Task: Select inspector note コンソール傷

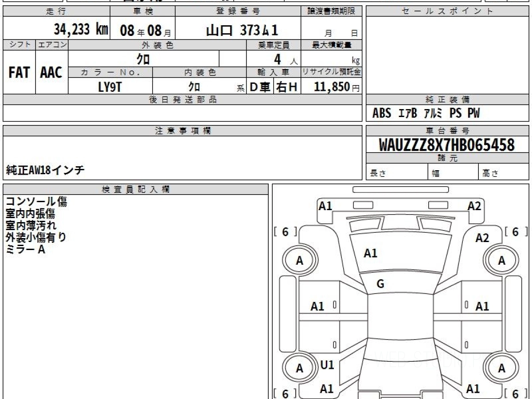Action: coord(36,202)
